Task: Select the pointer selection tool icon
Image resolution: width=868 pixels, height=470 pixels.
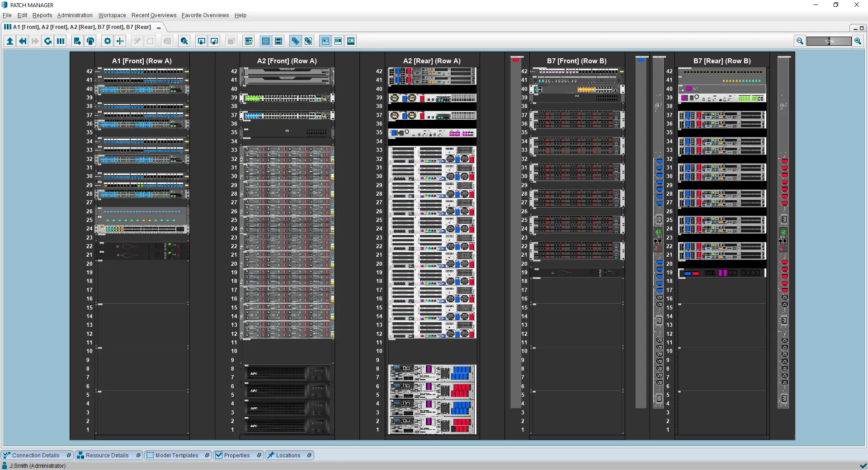Action: pos(184,41)
